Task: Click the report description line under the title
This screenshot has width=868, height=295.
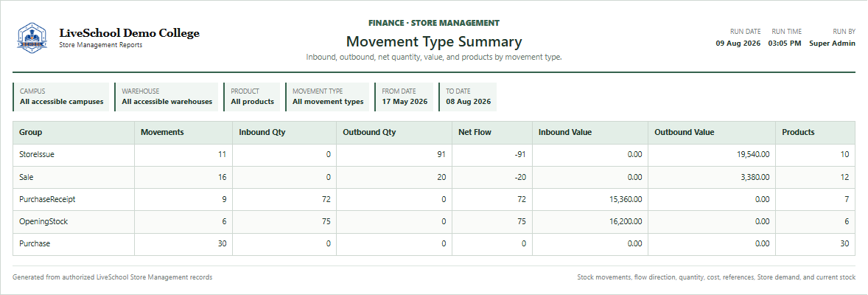Action: (434, 57)
